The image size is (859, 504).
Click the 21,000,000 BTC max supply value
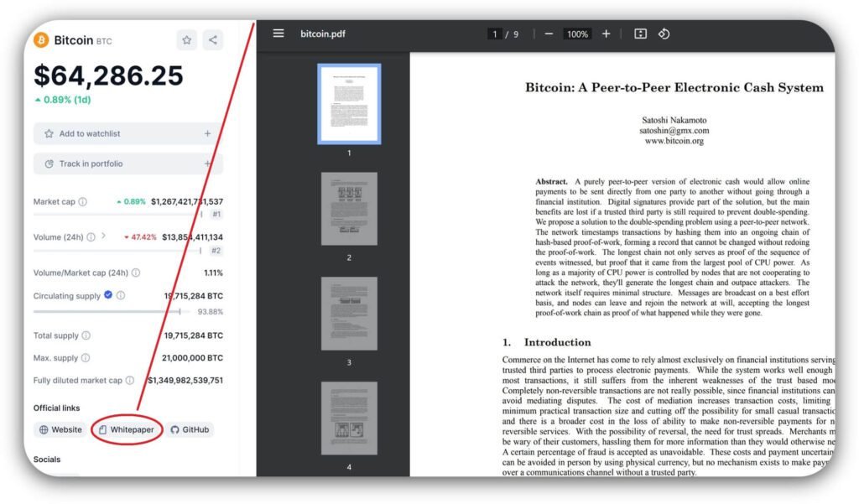(x=192, y=358)
